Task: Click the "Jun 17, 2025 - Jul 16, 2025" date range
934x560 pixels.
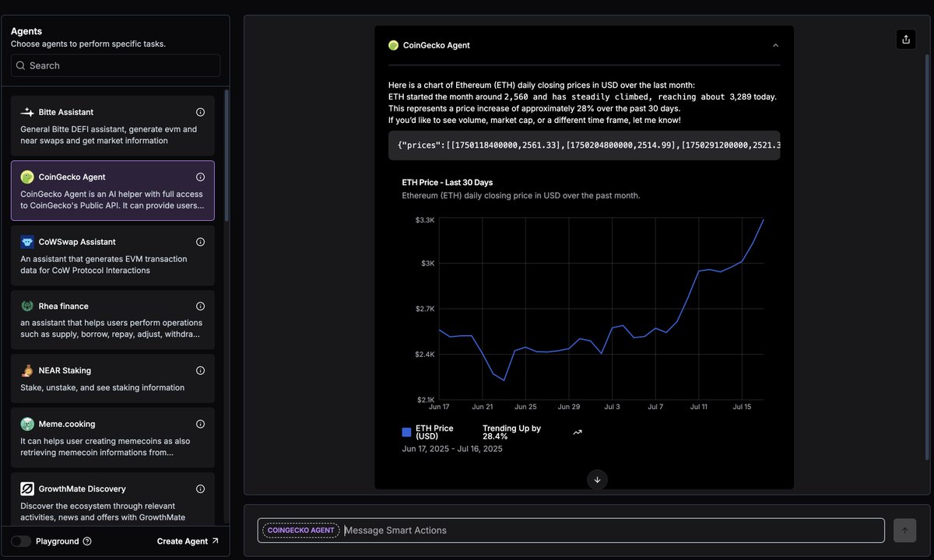Action: [452, 449]
